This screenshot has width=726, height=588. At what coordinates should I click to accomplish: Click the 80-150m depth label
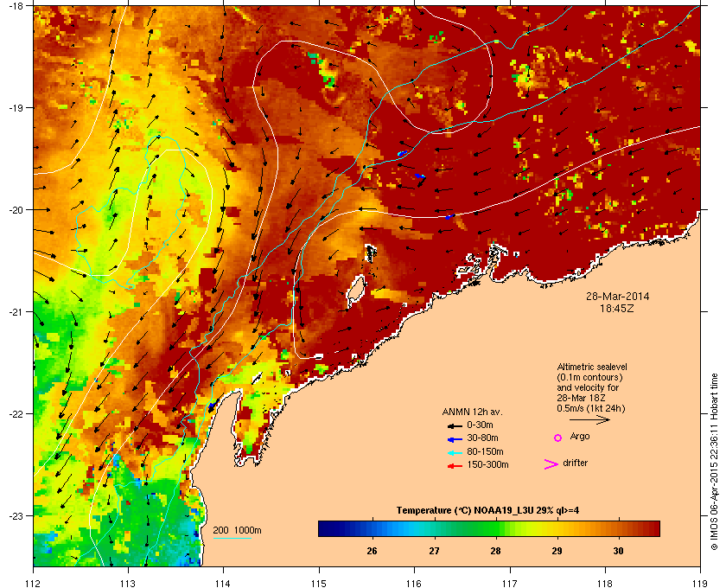click(x=485, y=451)
